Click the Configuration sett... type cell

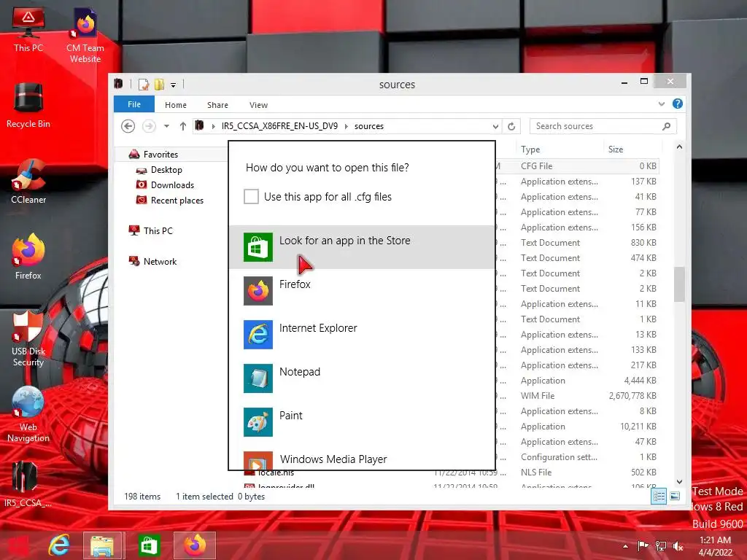(559, 457)
